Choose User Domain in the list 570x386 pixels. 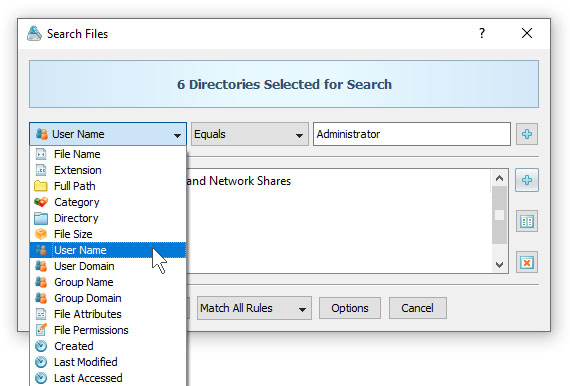108,266
